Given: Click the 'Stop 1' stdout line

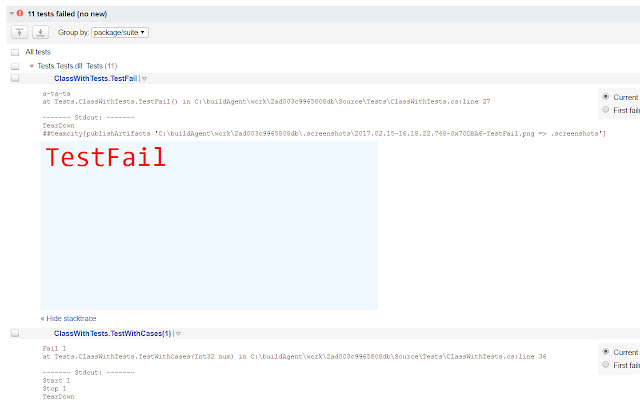Looking at the screenshot, I should point(54,389).
